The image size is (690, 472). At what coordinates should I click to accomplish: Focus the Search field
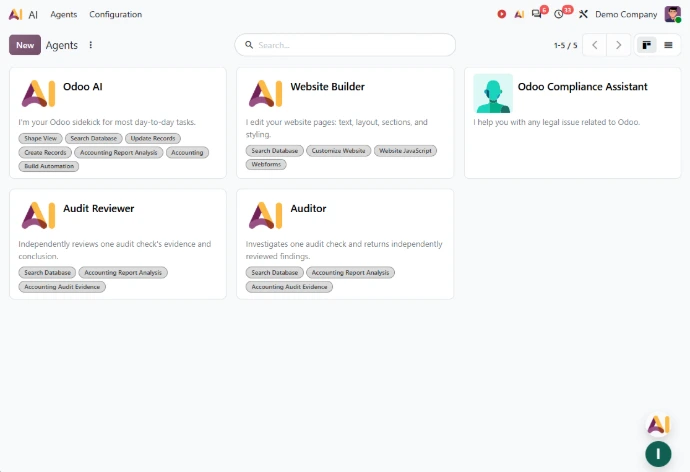click(345, 45)
